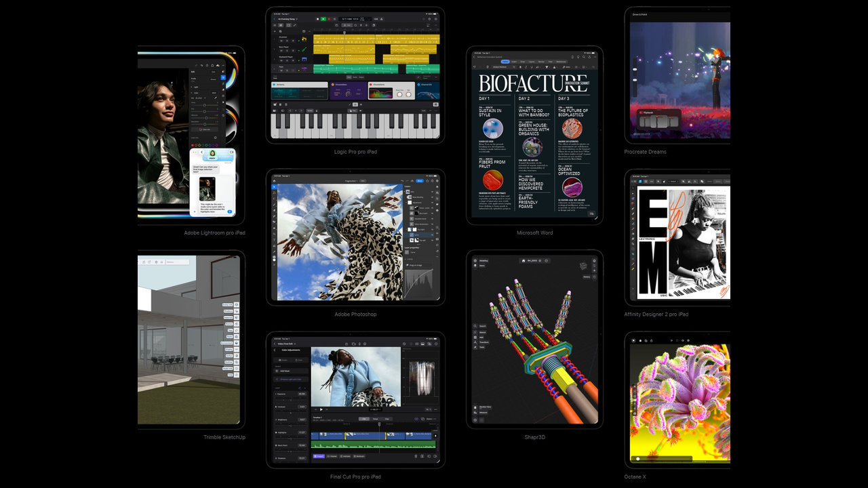868x488 pixels.
Task: Click the blue Share button in Photoshop
Action: coord(420,181)
